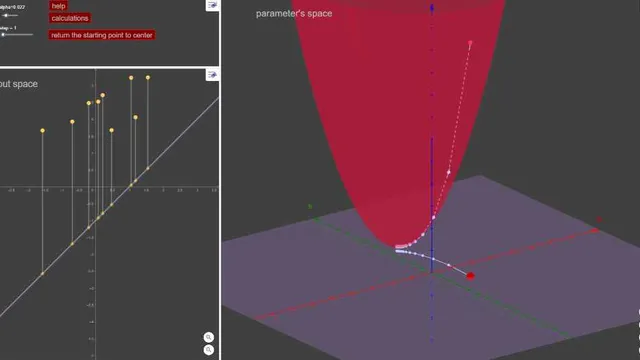640x360 pixels.
Task: Zoom in on the input space graph
Action: (x=209, y=337)
